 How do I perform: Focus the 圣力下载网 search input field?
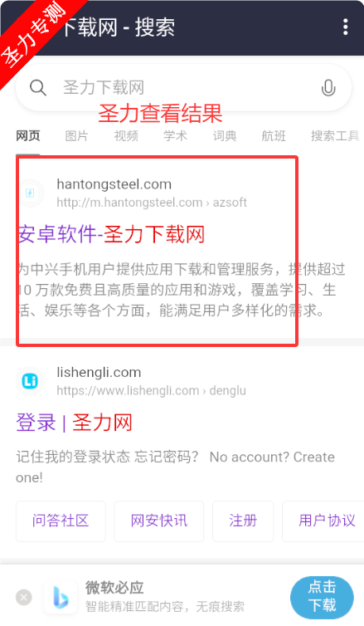(183, 87)
